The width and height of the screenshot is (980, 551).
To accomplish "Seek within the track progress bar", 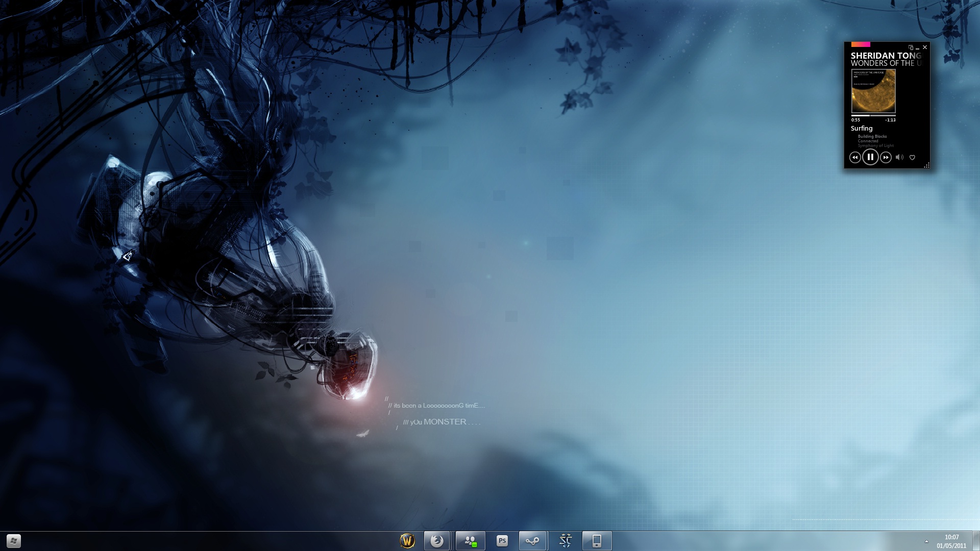I will pos(873,116).
